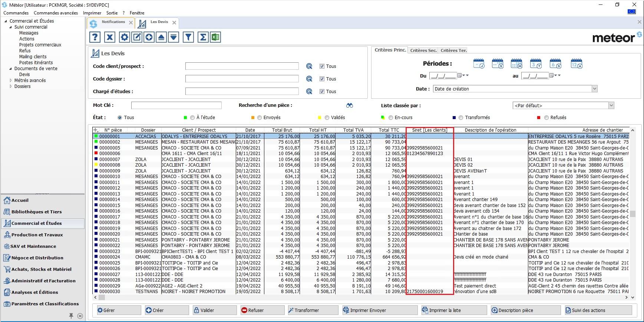
Task: Click the horizontal scrollbar thumb under the list
Action: pos(102,298)
